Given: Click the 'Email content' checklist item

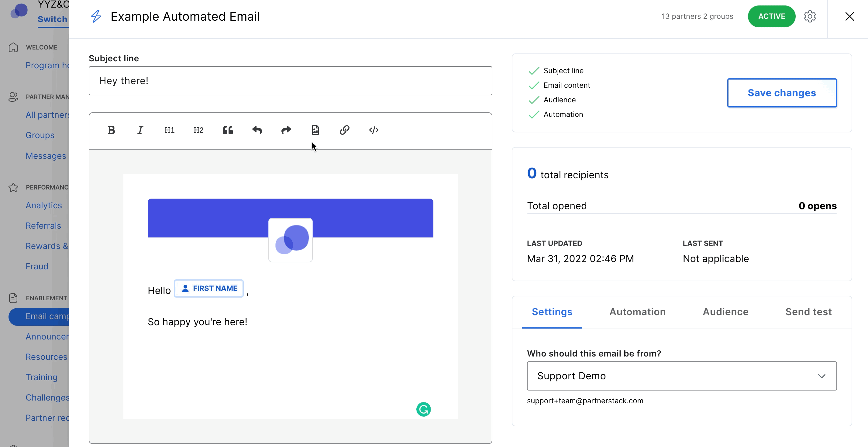Looking at the screenshot, I should click(x=567, y=86).
